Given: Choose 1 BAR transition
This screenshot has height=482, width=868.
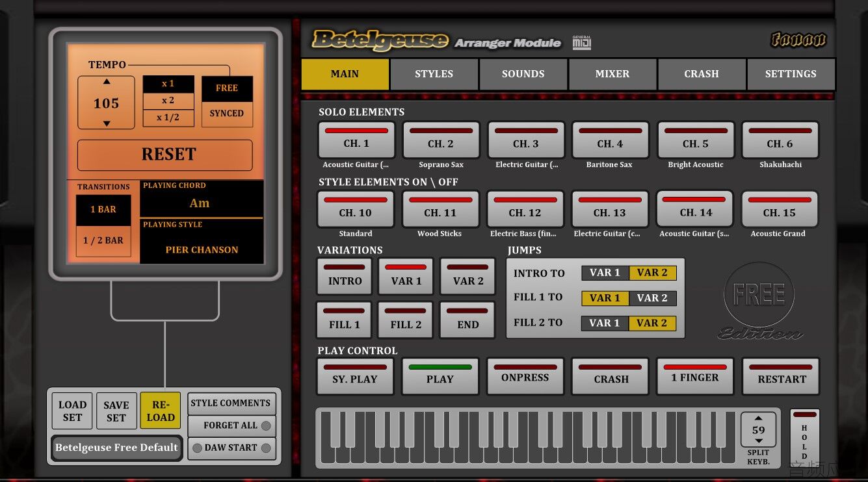Looking at the screenshot, I should pyautogui.click(x=103, y=210).
